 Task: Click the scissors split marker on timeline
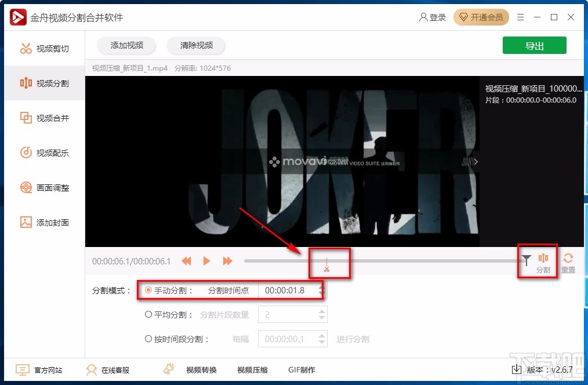326,266
